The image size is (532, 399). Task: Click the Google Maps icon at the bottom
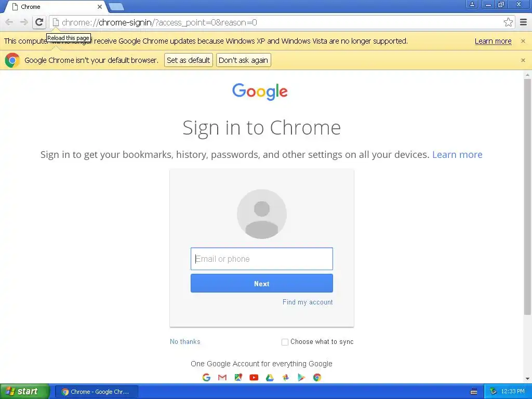(x=238, y=377)
